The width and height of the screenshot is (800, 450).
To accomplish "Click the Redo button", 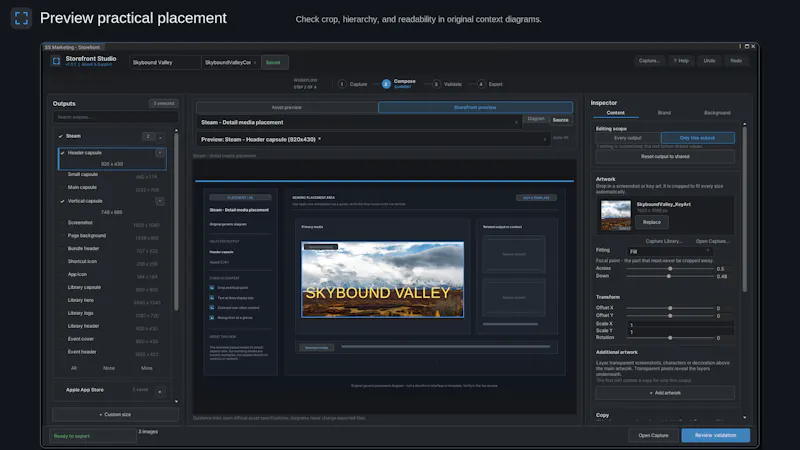I will pos(736,61).
